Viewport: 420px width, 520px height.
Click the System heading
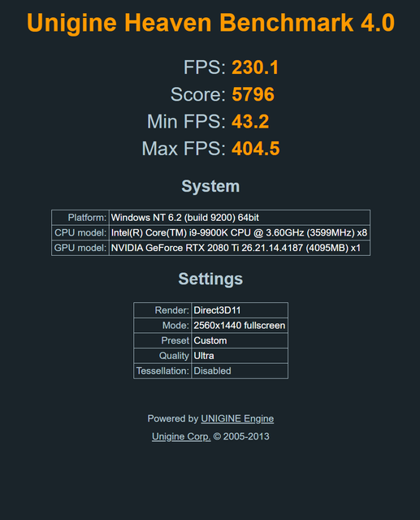pos(210,186)
